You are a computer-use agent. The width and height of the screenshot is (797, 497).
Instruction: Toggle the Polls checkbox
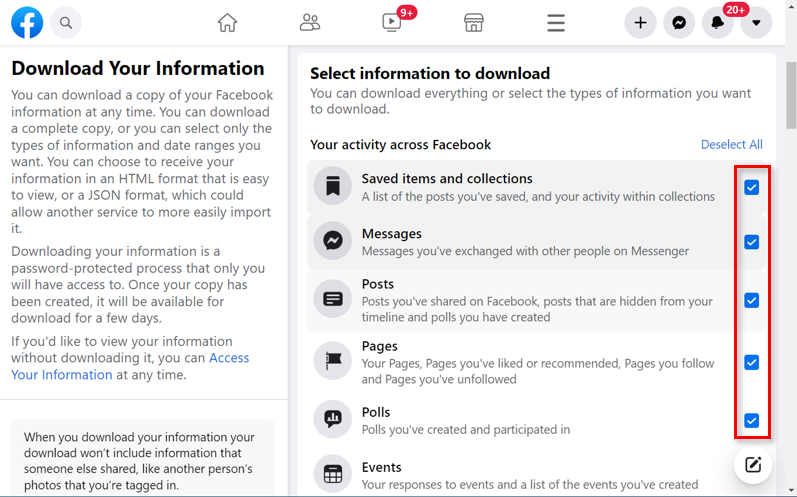[752, 420]
